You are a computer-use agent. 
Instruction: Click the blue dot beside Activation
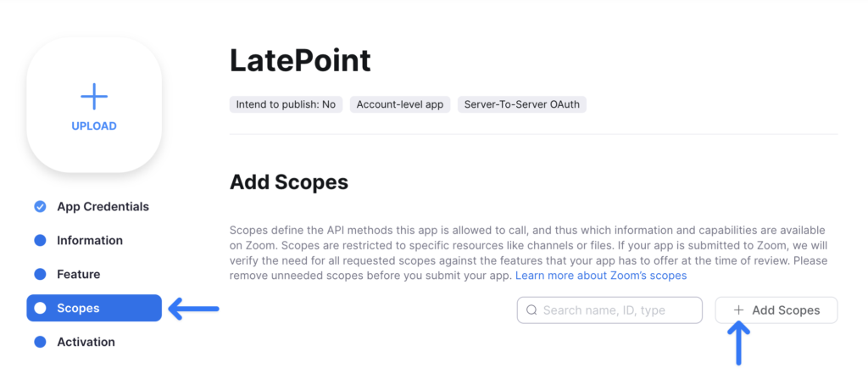click(40, 343)
